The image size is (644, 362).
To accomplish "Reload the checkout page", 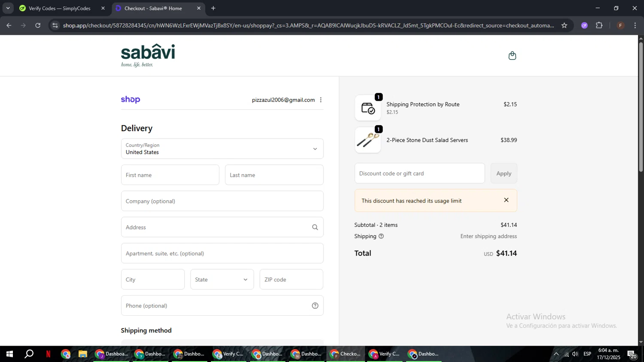I will coord(38,25).
